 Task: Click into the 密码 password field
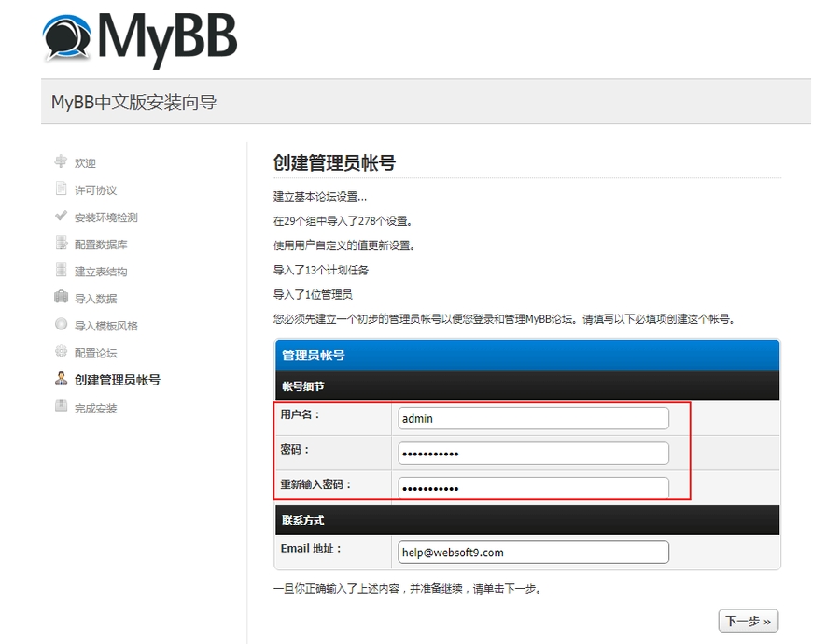pyautogui.click(x=533, y=454)
